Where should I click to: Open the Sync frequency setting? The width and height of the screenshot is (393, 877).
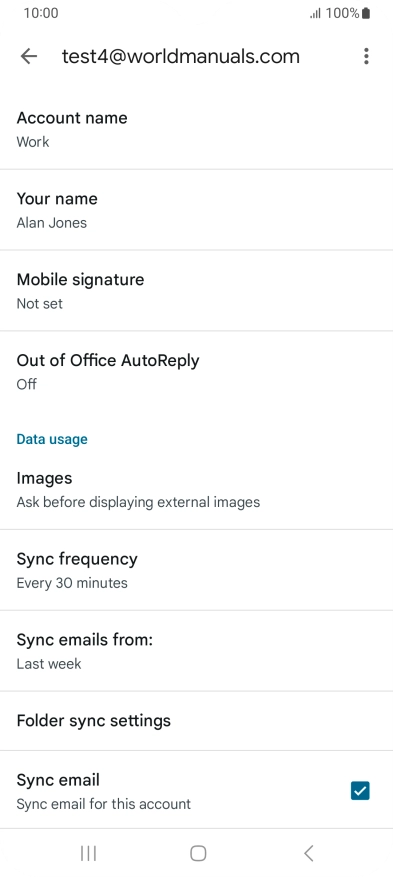[x=196, y=570]
